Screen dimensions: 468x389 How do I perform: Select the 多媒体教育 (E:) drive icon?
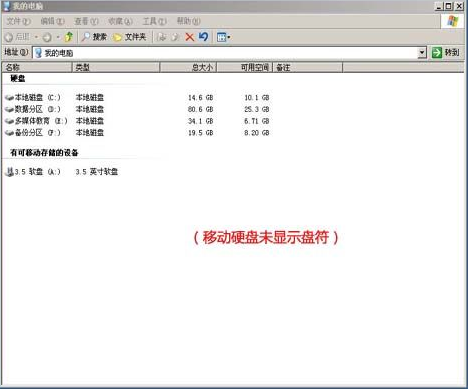[9, 121]
